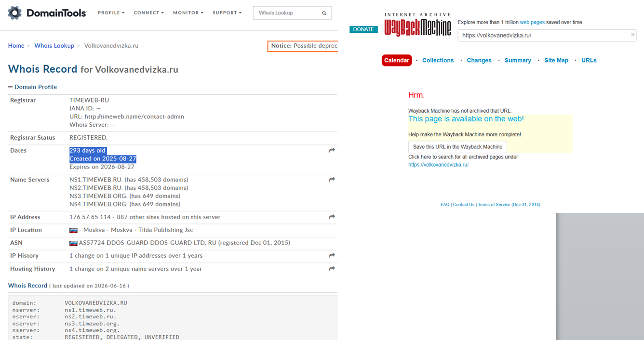Open the Summary tab
This screenshot has height=340, width=644.
[x=518, y=60]
